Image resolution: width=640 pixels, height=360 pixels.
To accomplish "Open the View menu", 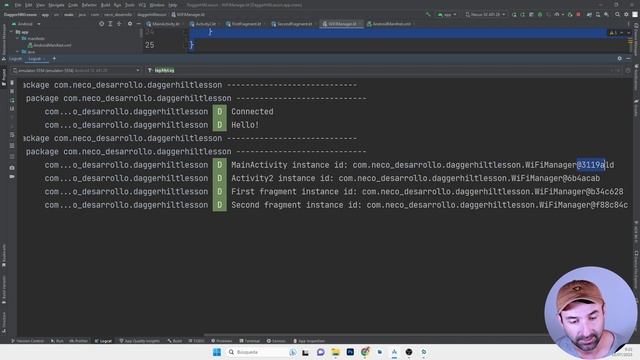I will click(x=40, y=5).
